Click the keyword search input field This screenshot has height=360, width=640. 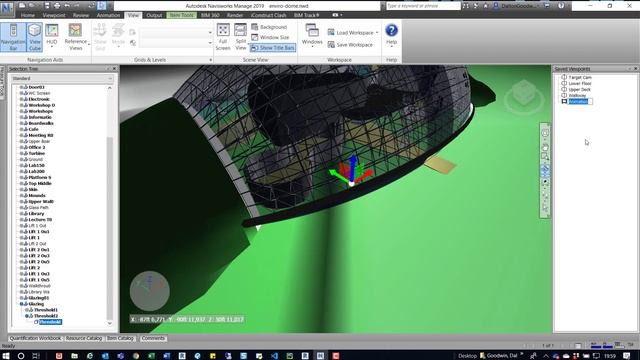coord(423,6)
